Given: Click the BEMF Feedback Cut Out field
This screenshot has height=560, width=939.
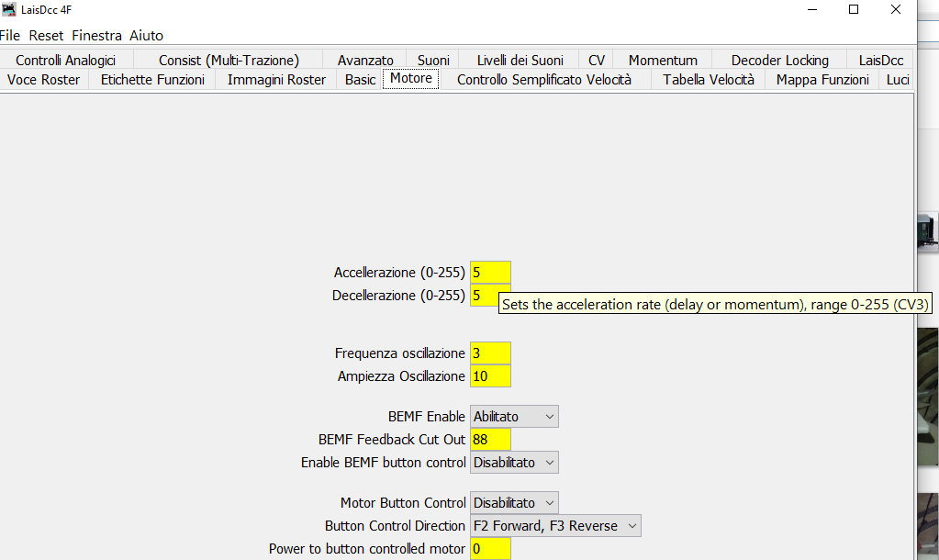Looking at the screenshot, I should (x=490, y=440).
